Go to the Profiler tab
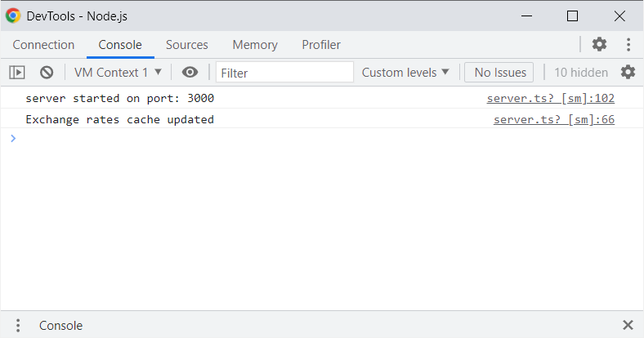This screenshot has height=338, width=644. tap(321, 45)
